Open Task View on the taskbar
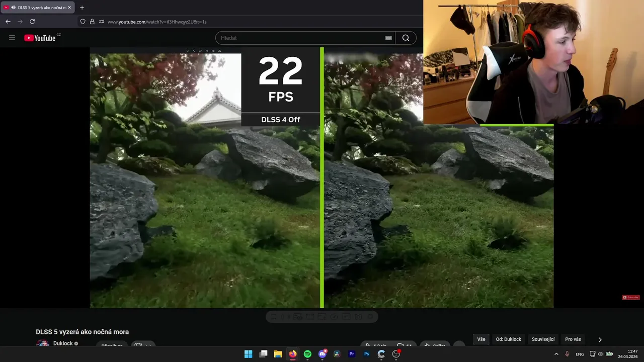This screenshot has width=644, height=362. (263, 354)
